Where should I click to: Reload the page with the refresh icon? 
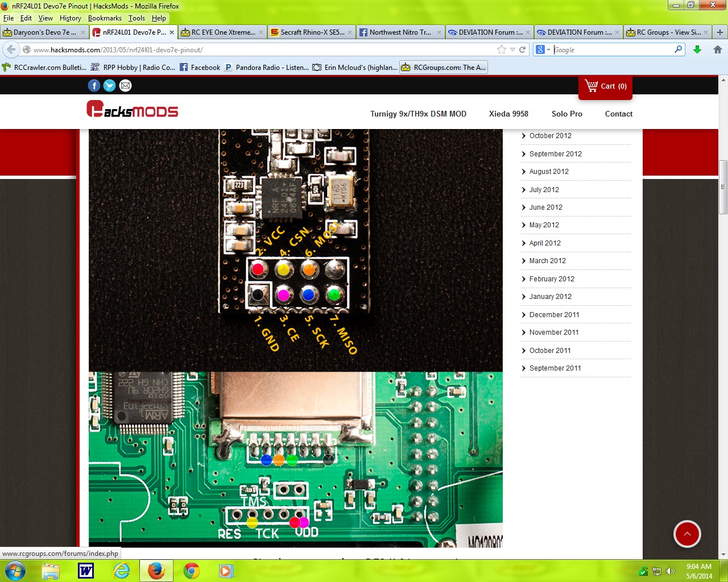523,49
